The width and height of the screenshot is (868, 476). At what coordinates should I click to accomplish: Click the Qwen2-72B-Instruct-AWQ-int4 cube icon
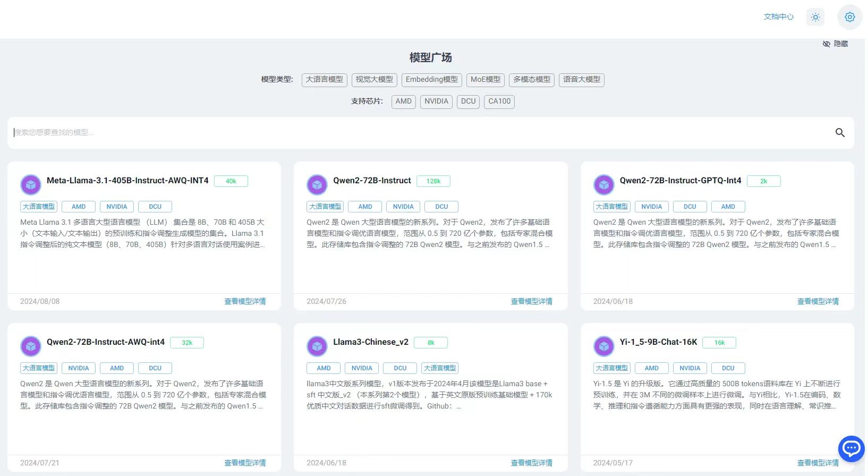(x=31, y=346)
